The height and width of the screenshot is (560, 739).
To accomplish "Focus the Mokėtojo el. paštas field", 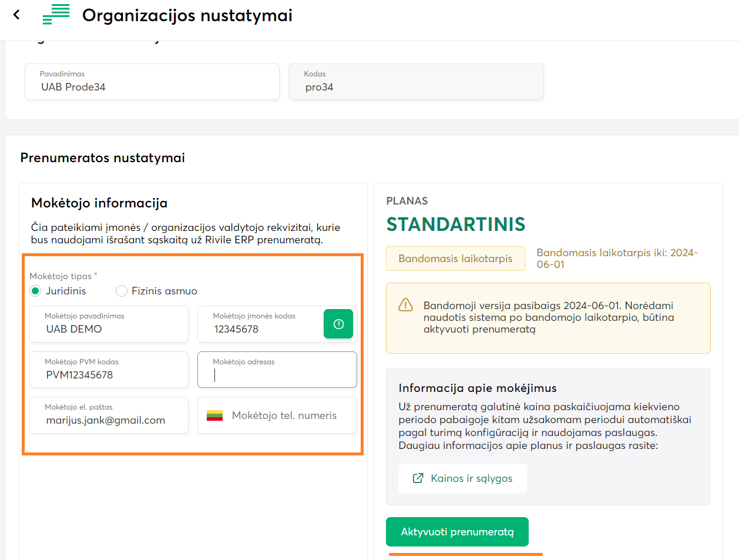I will click(109, 420).
